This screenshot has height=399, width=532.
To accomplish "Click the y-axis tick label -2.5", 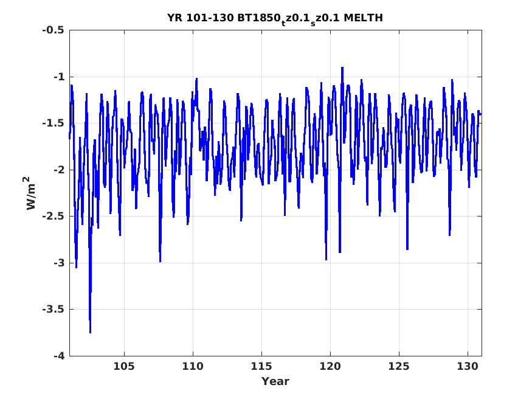I will [54, 216].
